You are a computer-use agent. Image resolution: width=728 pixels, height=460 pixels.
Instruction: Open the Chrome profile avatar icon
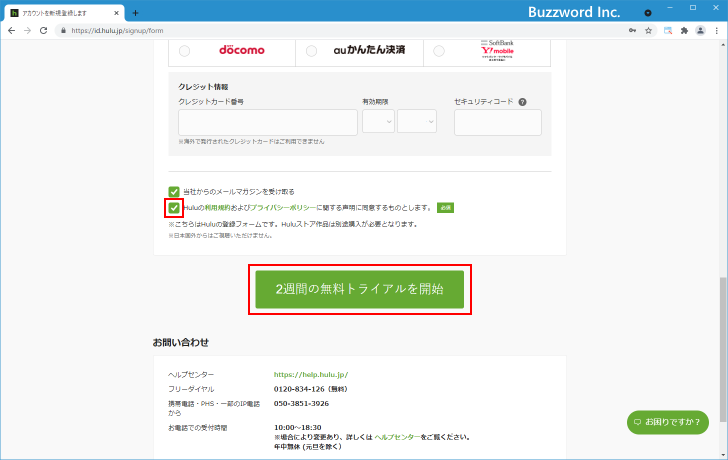click(700, 31)
